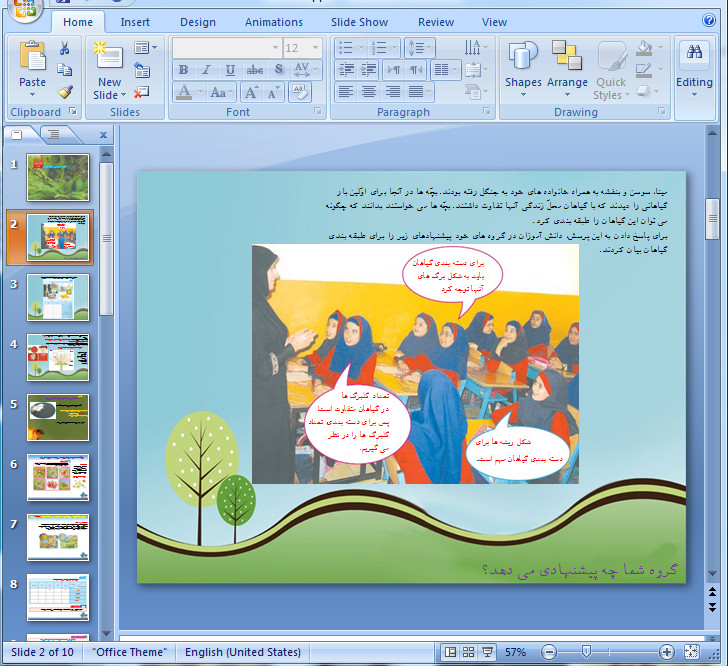
Task: Toggle Underline formatting
Action: click(x=231, y=70)
